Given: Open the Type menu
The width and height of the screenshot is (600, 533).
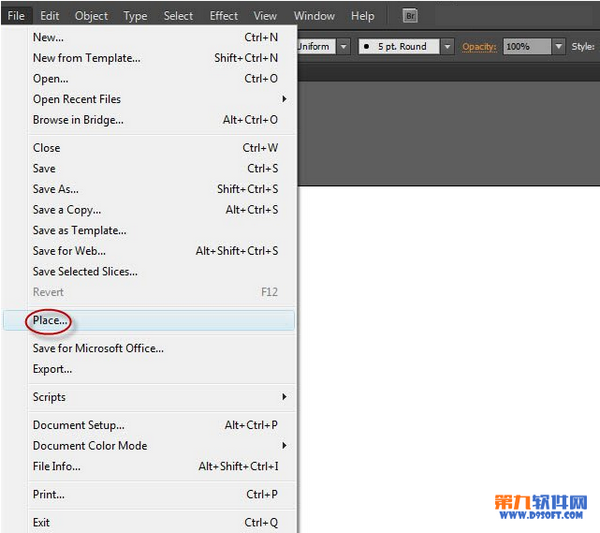Looking at the screenshot, I should (135, 16).
